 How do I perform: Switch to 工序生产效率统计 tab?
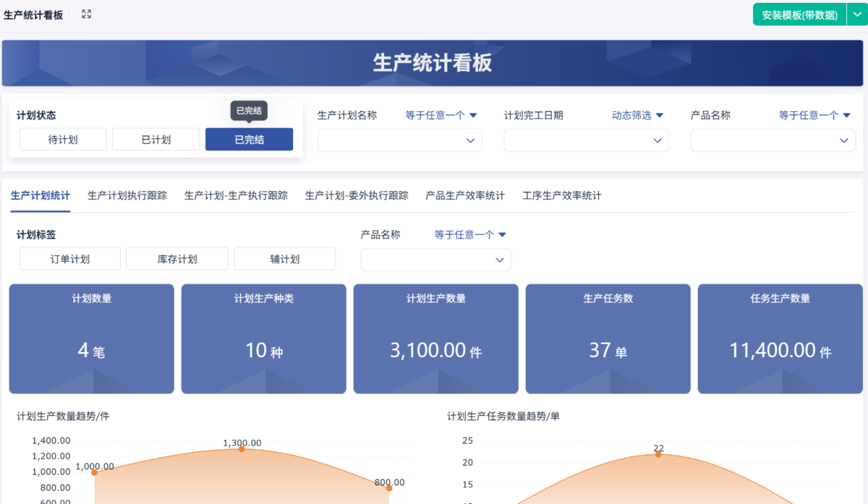[x=562, y=195]
